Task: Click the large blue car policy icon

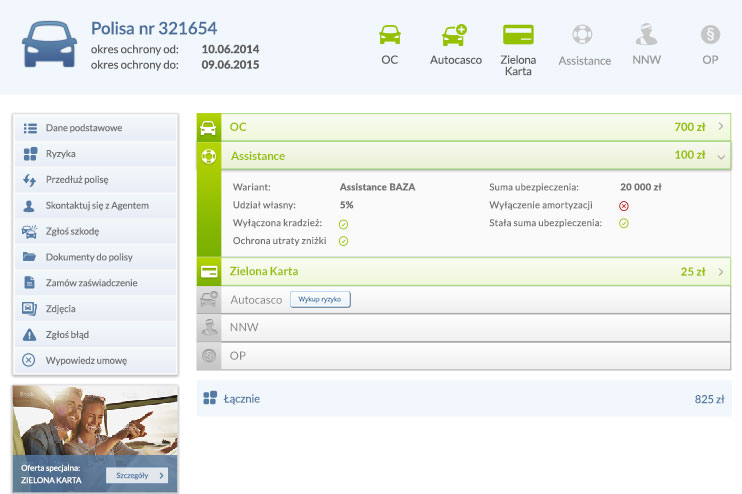Action: 49,43
